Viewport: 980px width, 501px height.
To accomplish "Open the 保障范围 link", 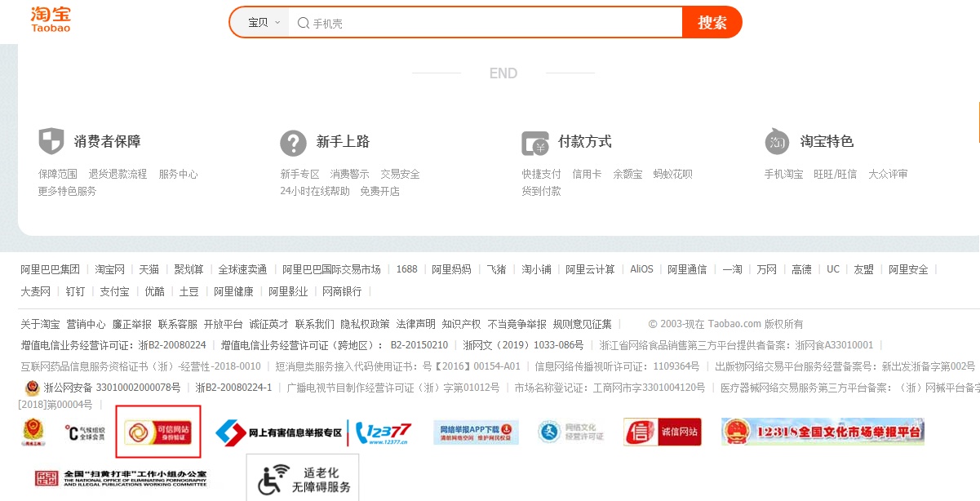I will tap(58, 175).
